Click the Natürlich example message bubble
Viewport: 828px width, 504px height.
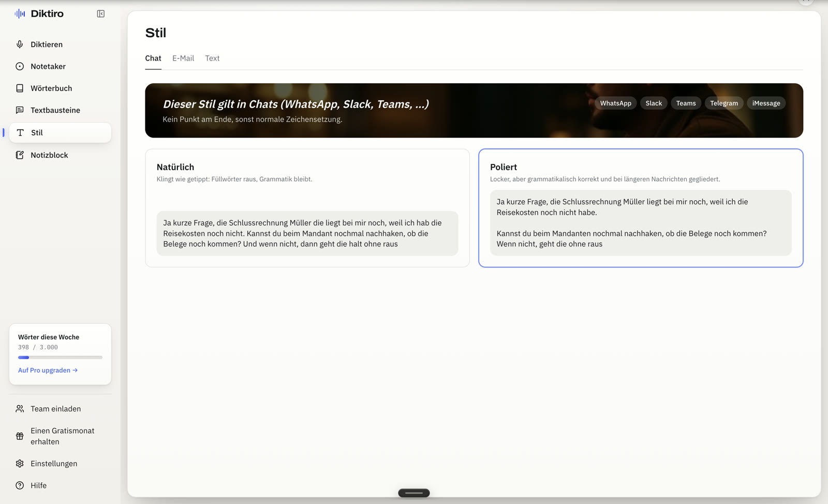(307, 233)
